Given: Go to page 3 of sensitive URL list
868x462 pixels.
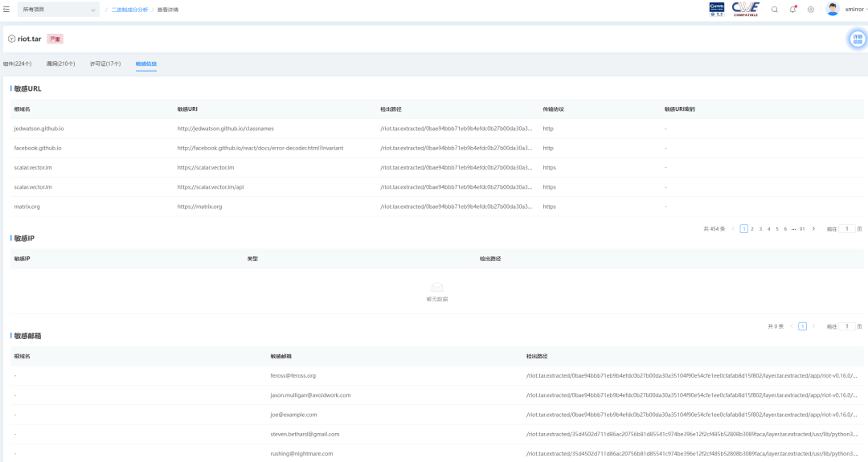Looking at the screenshot, I should pos(760,228).
